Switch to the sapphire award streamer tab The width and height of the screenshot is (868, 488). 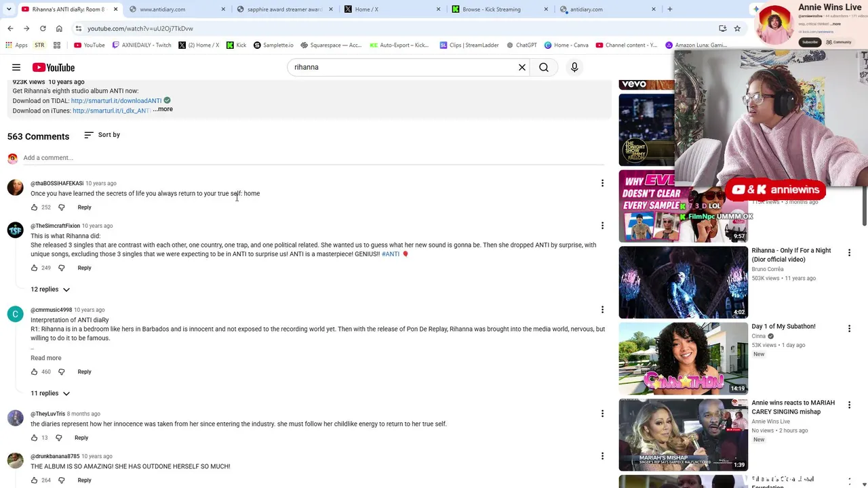[x=285, y=9]
